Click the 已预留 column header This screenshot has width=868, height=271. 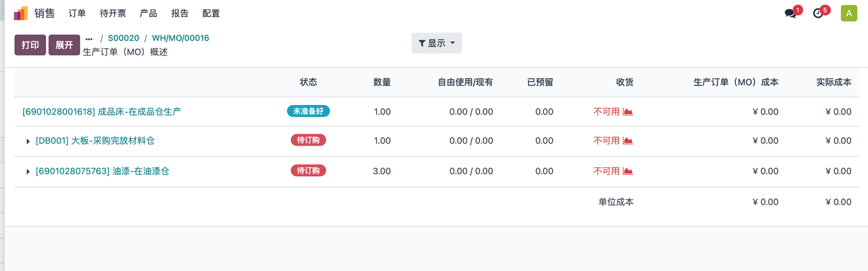point(540,82)
